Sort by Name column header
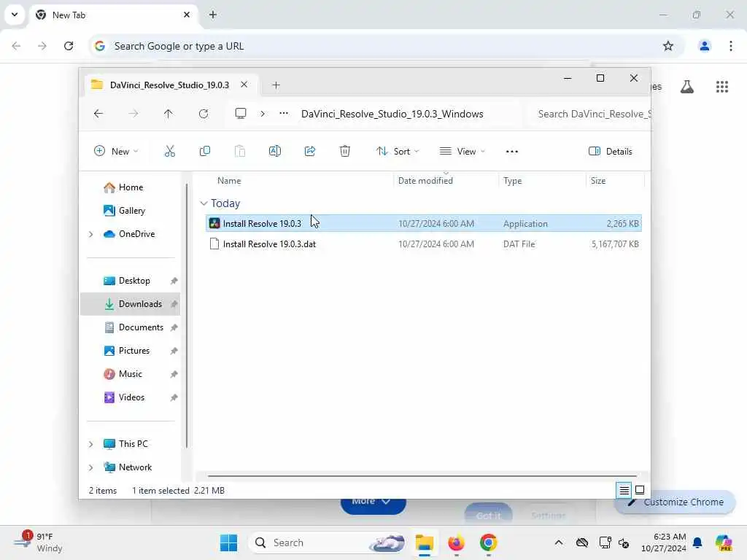 tap(228, 181)
